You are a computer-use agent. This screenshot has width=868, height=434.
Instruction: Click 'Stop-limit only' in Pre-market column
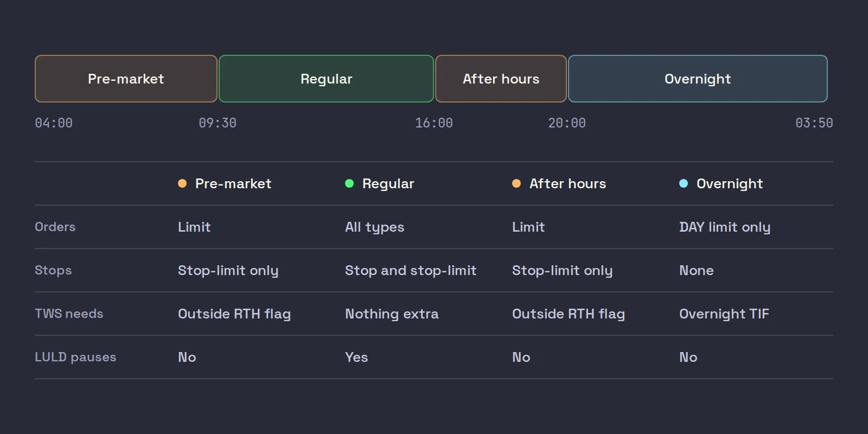point(228,271)
